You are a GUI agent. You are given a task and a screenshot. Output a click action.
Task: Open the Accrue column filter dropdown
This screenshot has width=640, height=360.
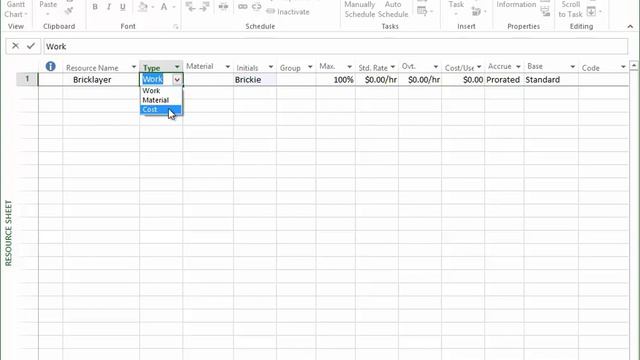[x=518, y=67]
